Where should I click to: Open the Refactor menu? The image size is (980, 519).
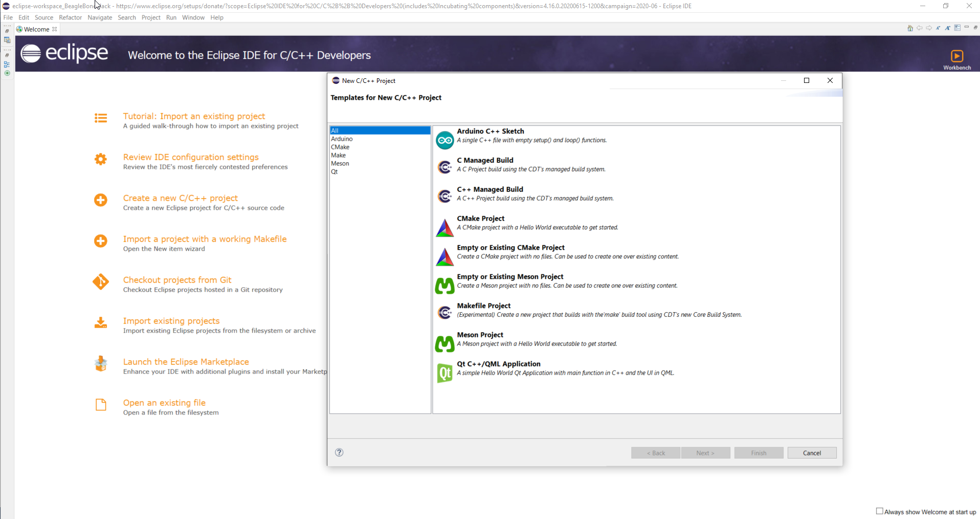pyautogui.click(x=71, y=17)
